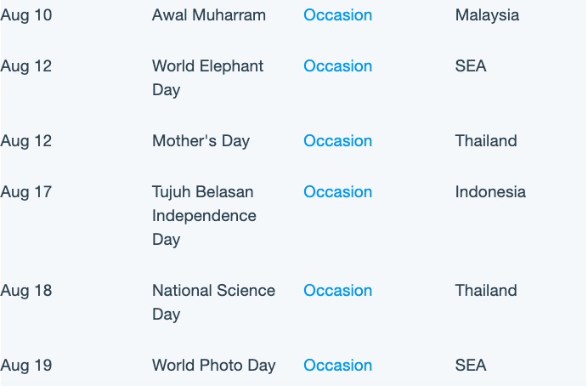
Task: Open the Occasion link for Mother's Day
Action: (x=337, y=141)
